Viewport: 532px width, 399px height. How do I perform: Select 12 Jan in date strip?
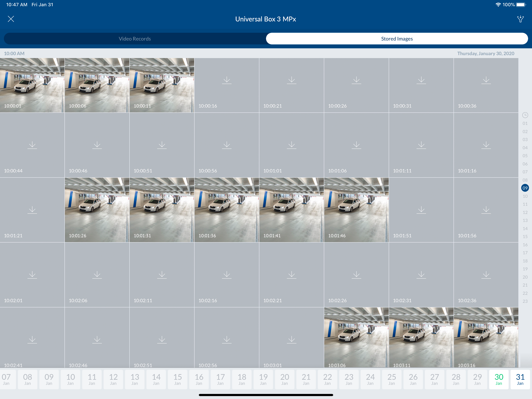click(x=113, y=379)
